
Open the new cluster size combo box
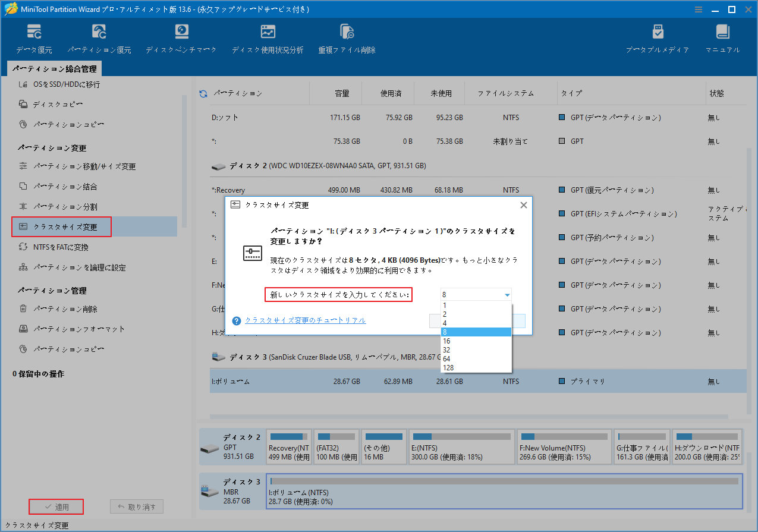476,295
